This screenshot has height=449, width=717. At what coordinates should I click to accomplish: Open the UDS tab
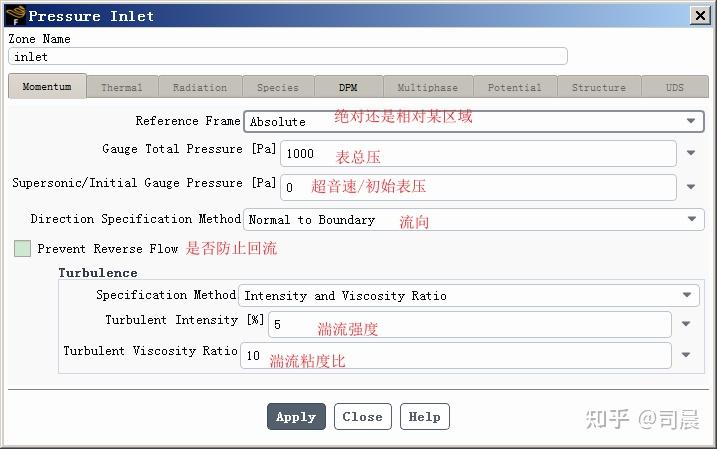click(675, 87)
